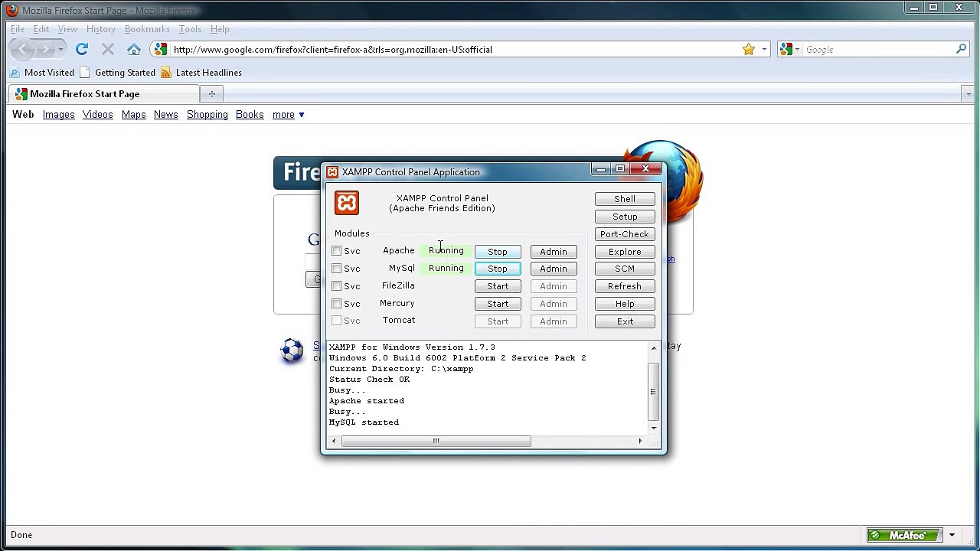This screenshot has height=551, width=980.
Task: Start the Mercury module
Action: tap(498, 305)
